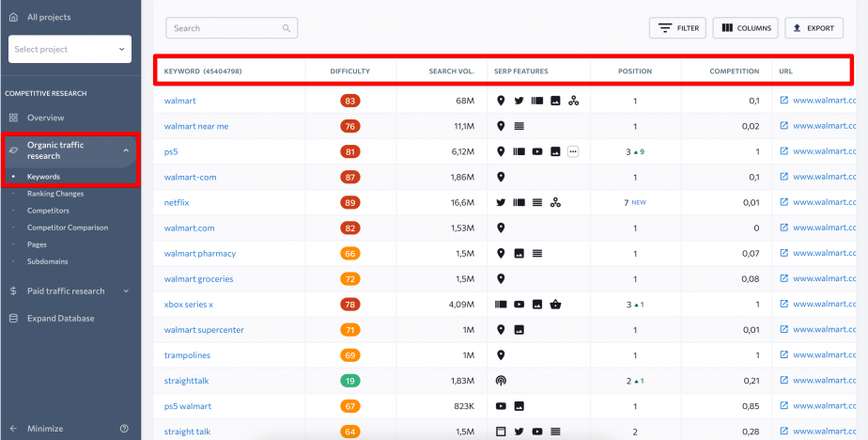The height and width of the screenshot is (440, 868).
Task: Click the image icon in walmart pharmacy row
Action: point(519,253)
